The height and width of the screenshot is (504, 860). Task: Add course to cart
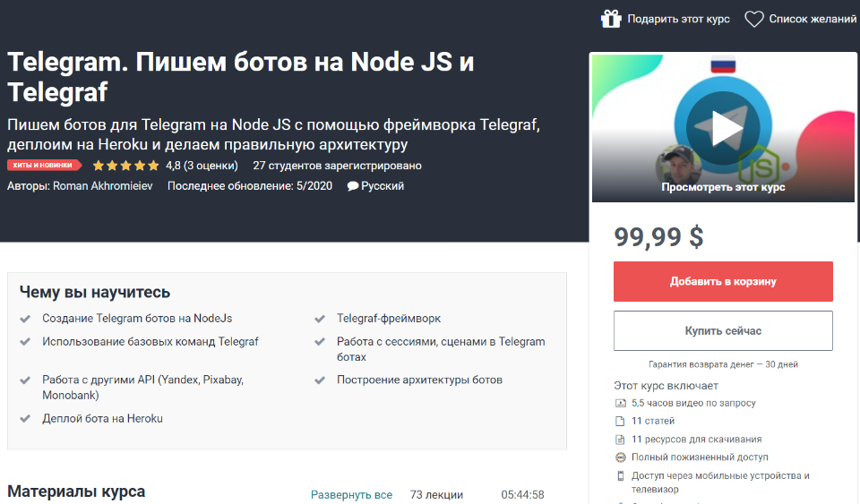723,281
